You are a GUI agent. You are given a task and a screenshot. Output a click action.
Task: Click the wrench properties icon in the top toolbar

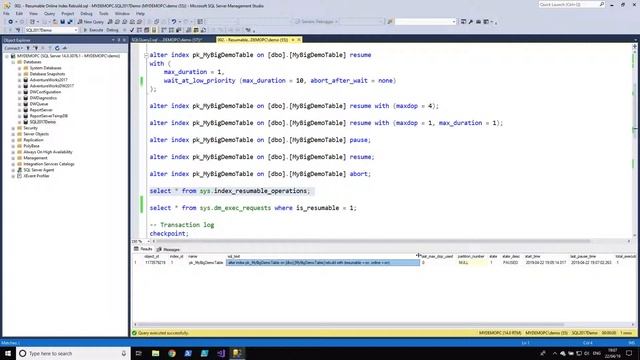[471, 22]
